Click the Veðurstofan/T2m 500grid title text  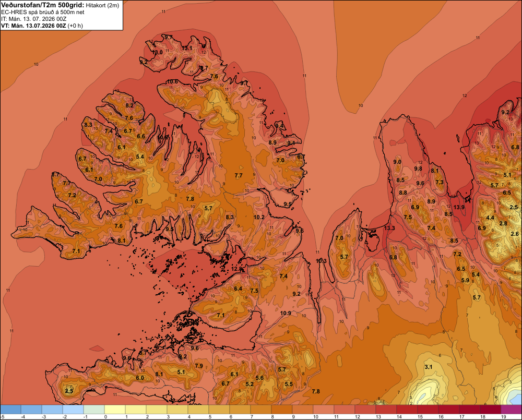(43, 5)
